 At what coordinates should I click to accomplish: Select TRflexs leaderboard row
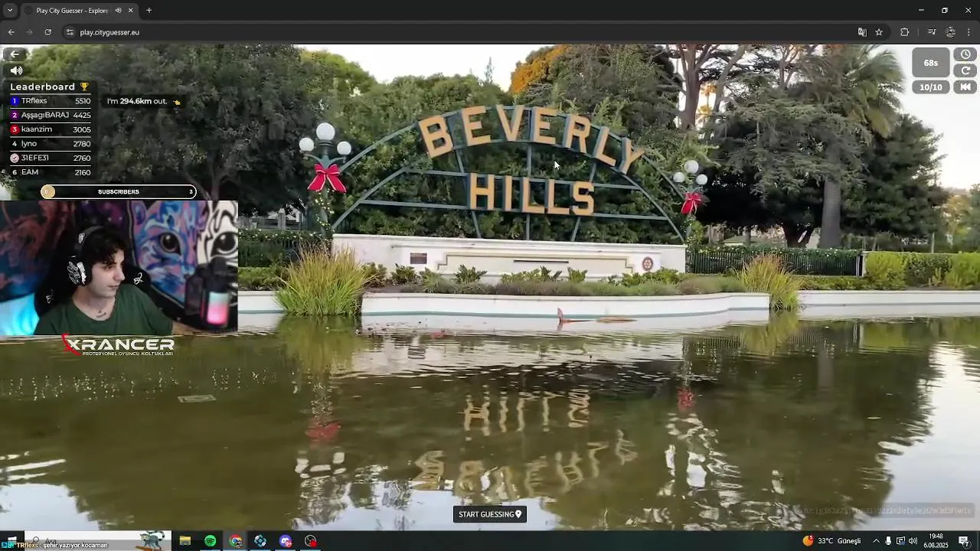(50, 101)
